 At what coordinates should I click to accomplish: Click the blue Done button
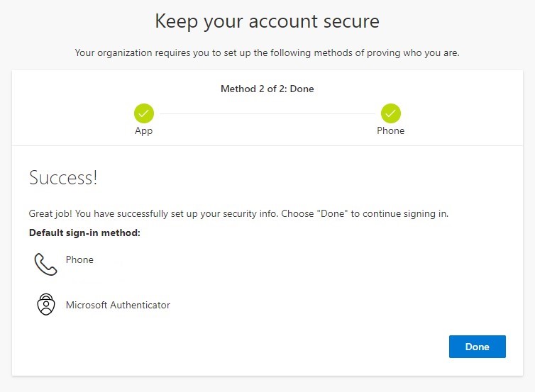click(x=477, y=347)
